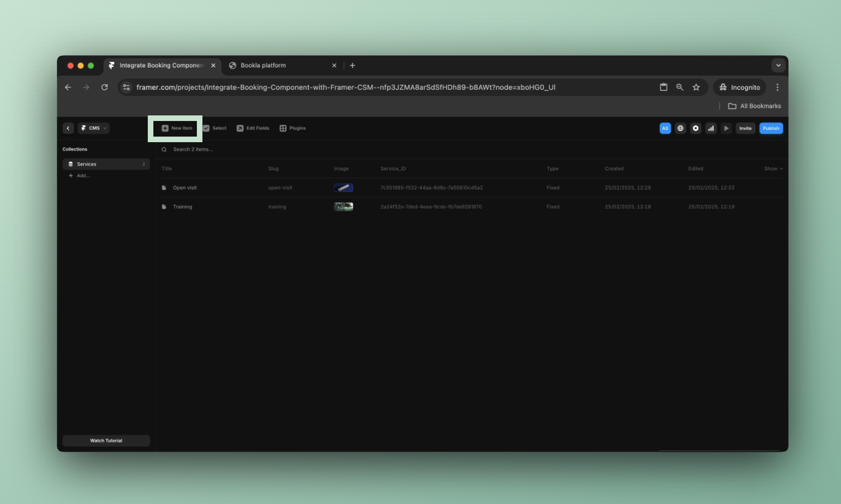841x504 pixels.
Task: Click the Slug column header
Action: [x=273, y=168]
